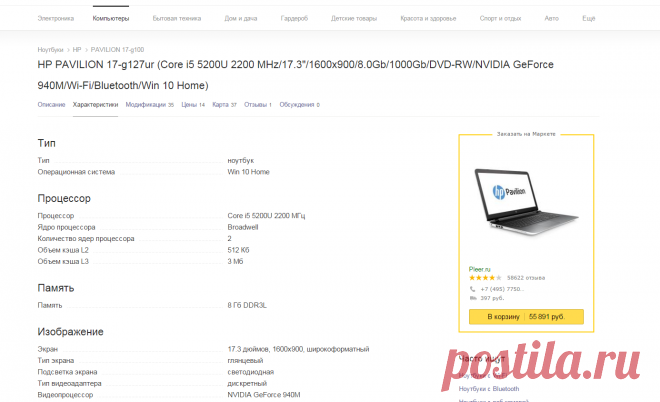
Task: Click the HP breadcrumb link
Action: 77,50
